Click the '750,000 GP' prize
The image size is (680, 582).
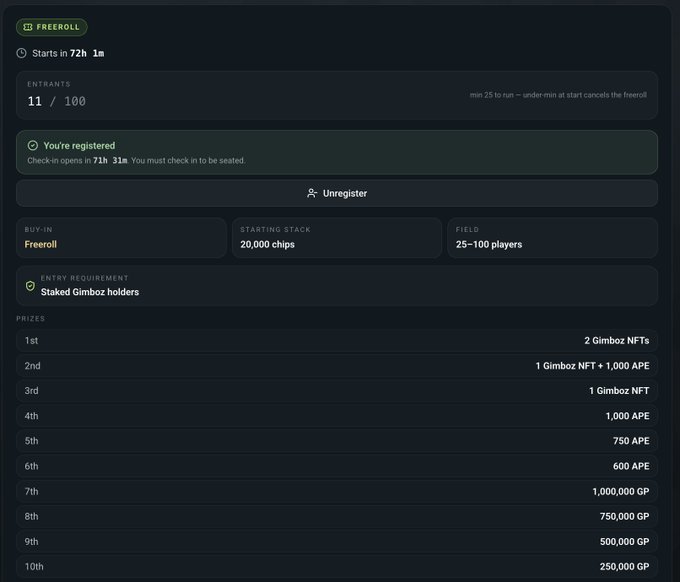(624, 517)
